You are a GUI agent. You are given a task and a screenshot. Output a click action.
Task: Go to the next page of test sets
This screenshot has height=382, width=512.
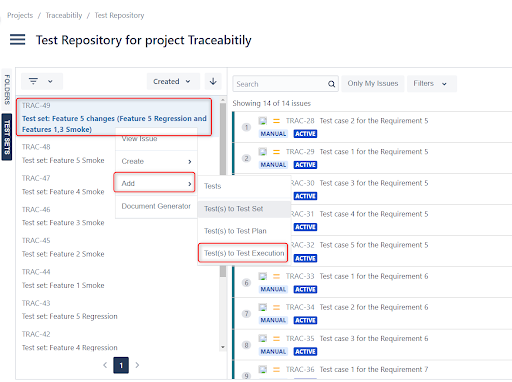137,365
